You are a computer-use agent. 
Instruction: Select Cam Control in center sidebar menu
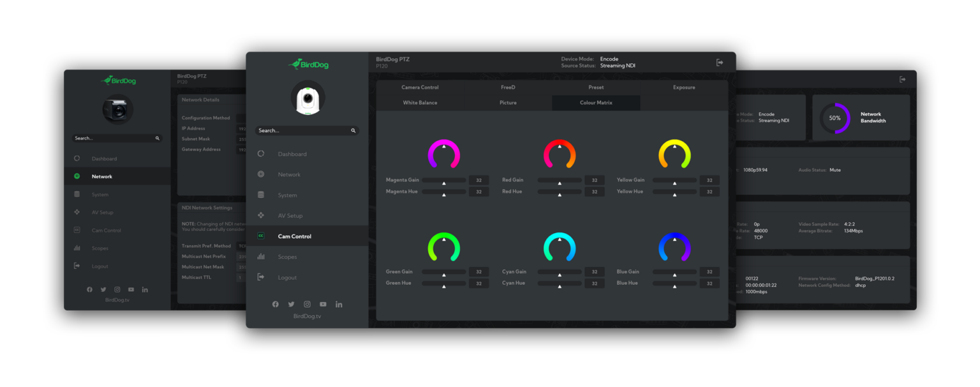point(294,236)
